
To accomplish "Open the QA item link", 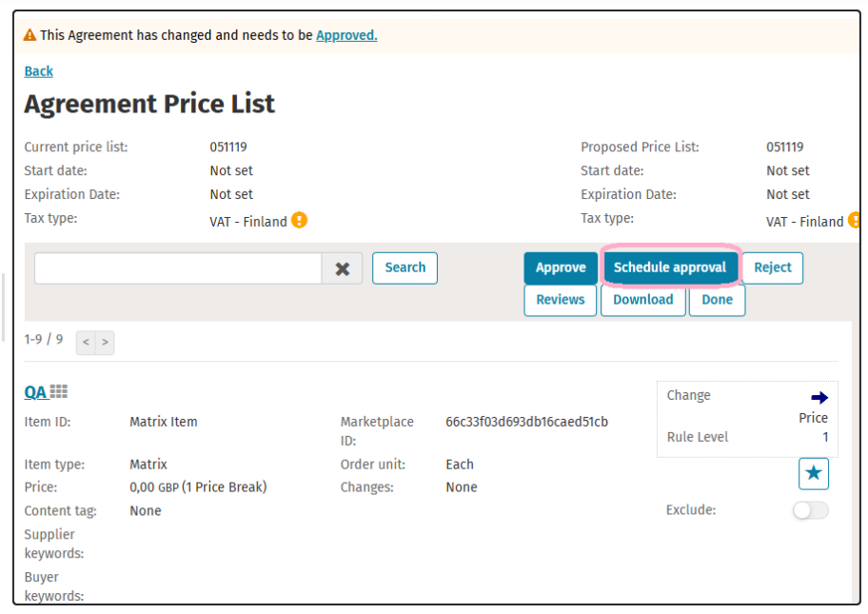I will [35, 391].
